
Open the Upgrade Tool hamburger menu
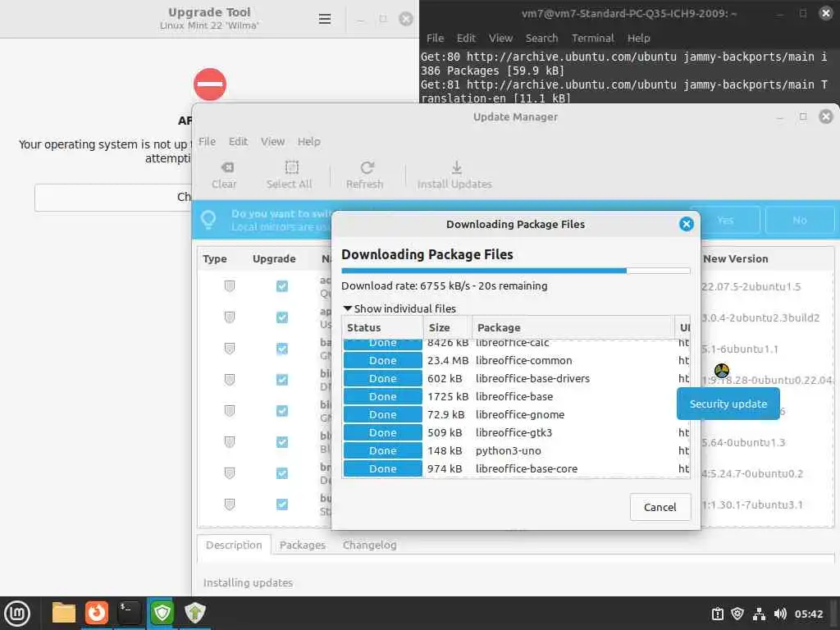324,20
